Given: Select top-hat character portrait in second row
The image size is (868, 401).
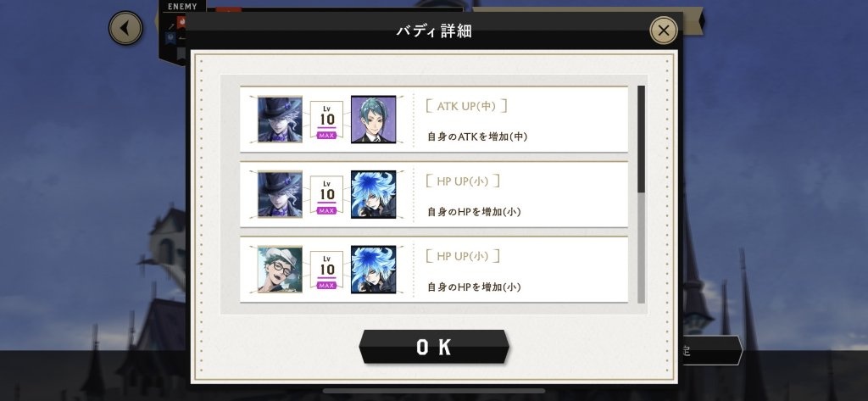Looking at the screenshot, I should point(280,194).
